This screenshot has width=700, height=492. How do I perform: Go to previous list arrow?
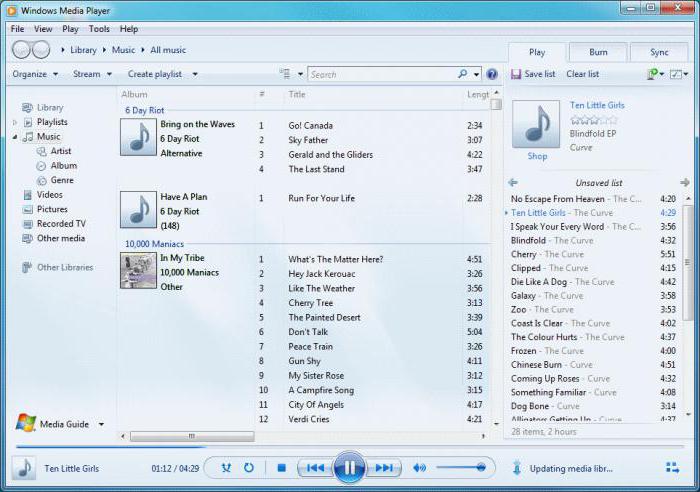513,182
